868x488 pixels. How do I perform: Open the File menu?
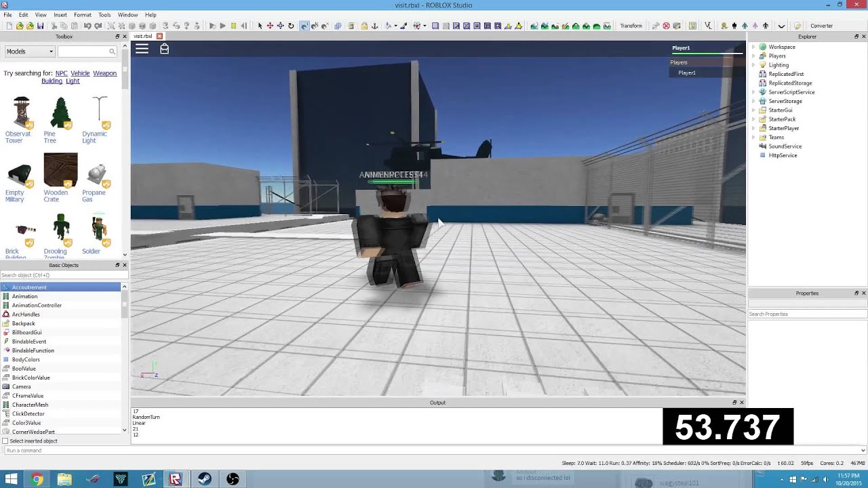(7, 14)
